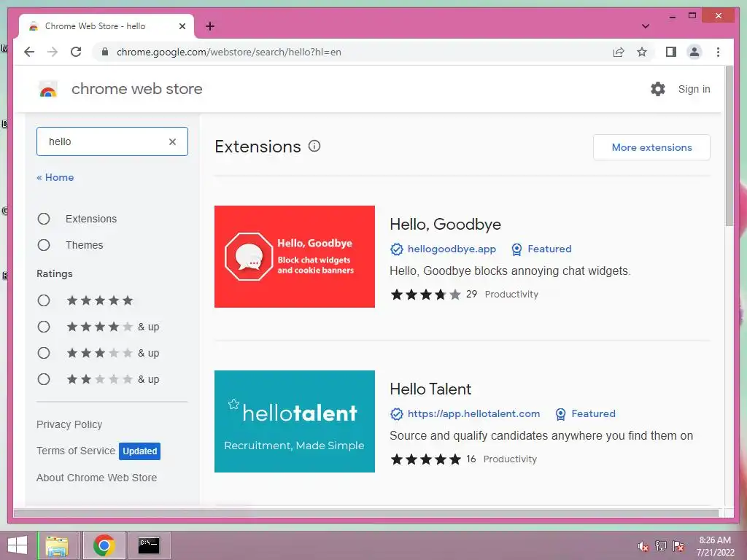Click the Hello, Goodbye red thumbnail

(295, 257)
